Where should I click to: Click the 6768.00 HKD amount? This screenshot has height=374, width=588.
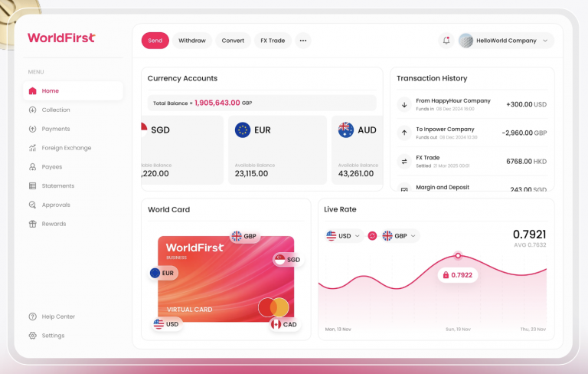[x=527, y=162]
